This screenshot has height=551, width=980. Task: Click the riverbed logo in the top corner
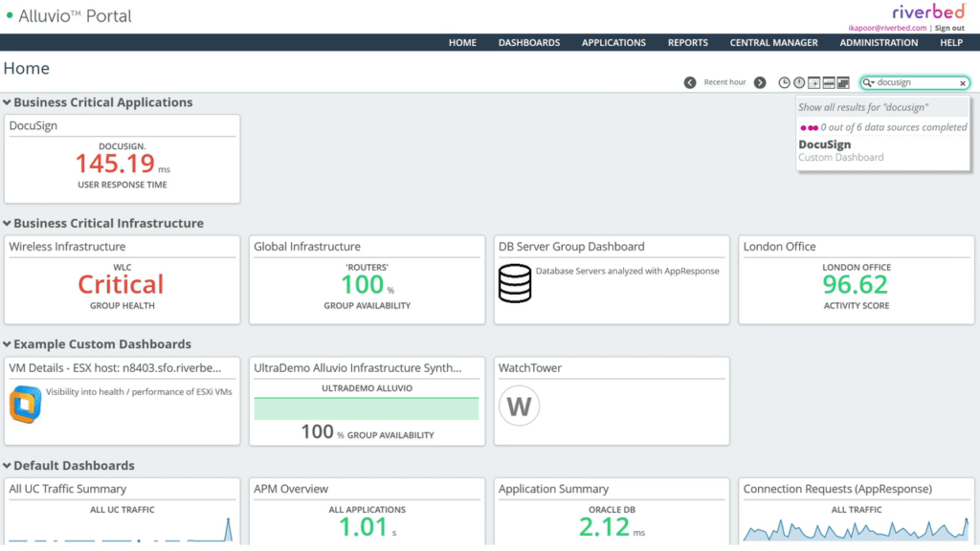click(x=927, y=11)
